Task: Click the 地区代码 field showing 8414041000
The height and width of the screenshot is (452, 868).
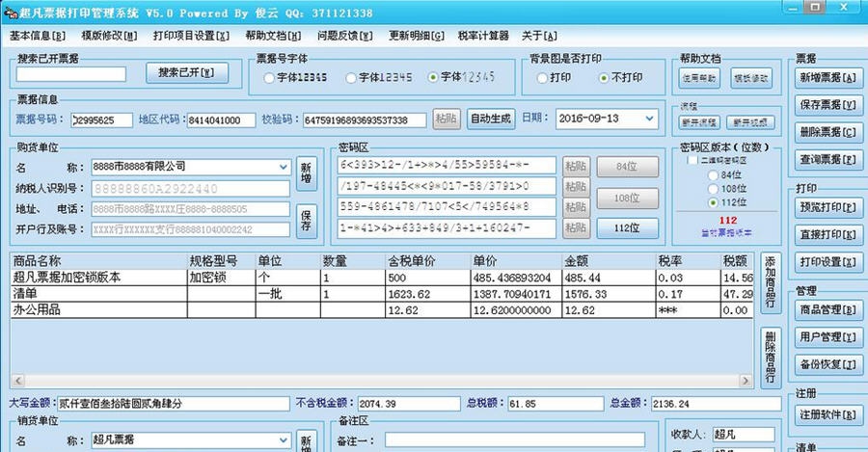Action: pos(222,120)
